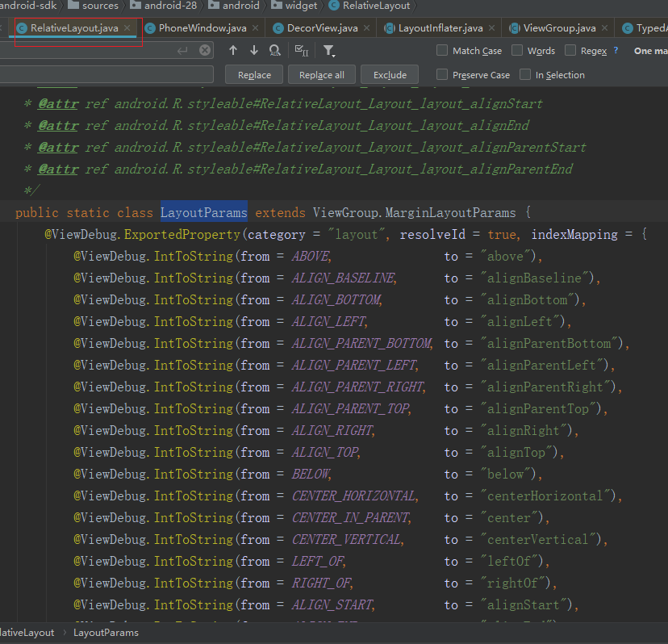Click the ALIGN_BASELINE constant

tap(343, 278)
